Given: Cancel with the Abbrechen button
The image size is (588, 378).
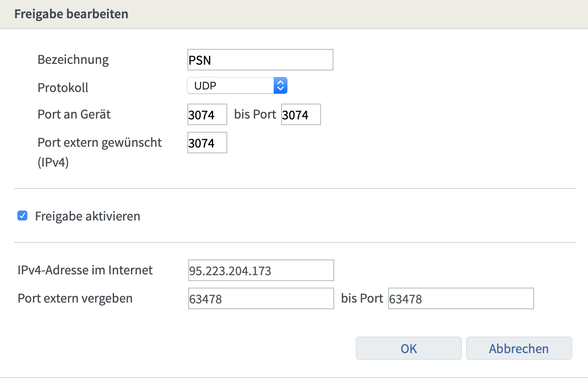Looking at the screenshot, I should pos(519,348).
